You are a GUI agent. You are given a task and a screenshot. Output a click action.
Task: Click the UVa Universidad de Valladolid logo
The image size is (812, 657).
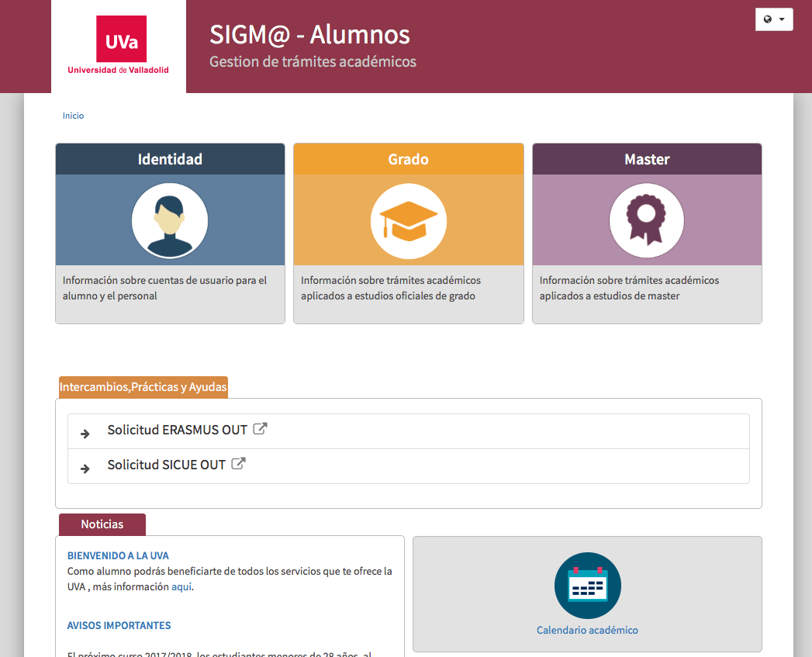119,46
